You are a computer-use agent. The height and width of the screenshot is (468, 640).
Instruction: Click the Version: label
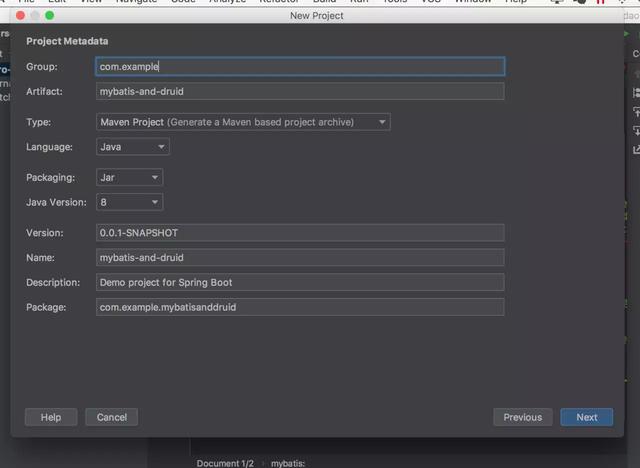tap(45, 233)
